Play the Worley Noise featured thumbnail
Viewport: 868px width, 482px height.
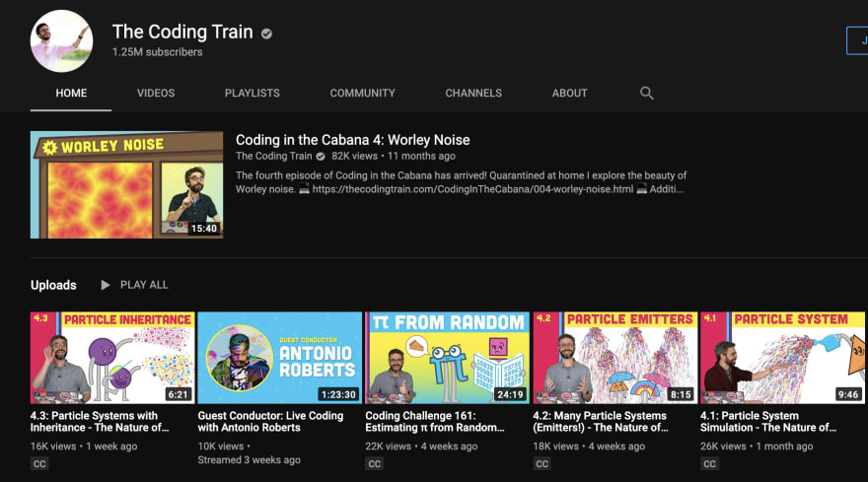point(127,185)
